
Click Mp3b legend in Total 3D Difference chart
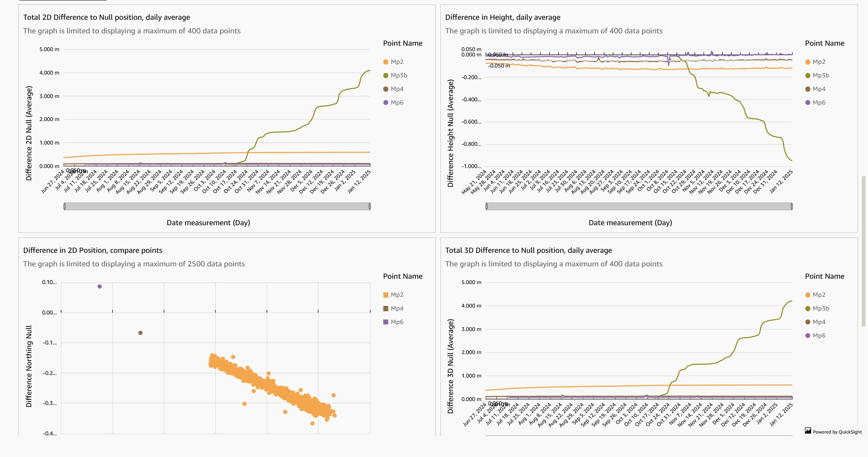(821, 308)
